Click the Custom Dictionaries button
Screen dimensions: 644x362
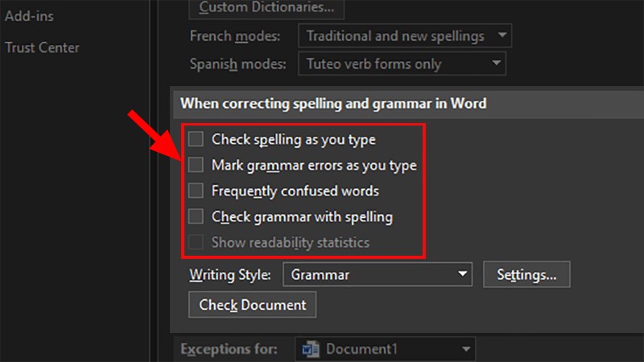[266, 10]
